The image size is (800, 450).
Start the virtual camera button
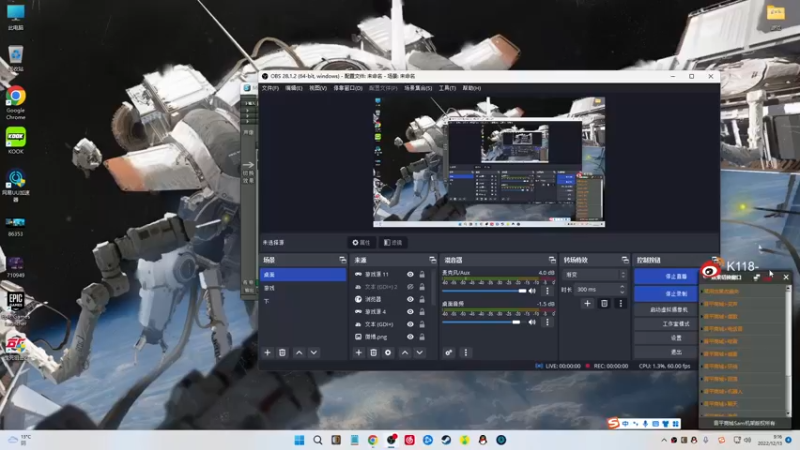pyautogui.click(x=666, y=310)
